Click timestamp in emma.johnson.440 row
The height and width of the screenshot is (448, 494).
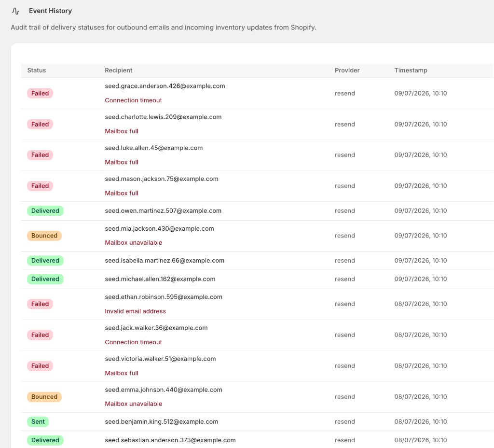point(421,397)
